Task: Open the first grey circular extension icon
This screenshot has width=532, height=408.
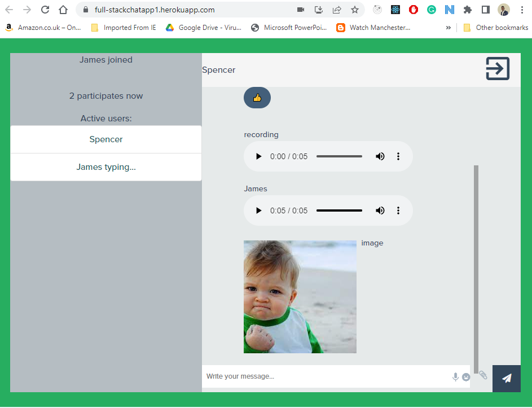Action: tap(377, 10)
